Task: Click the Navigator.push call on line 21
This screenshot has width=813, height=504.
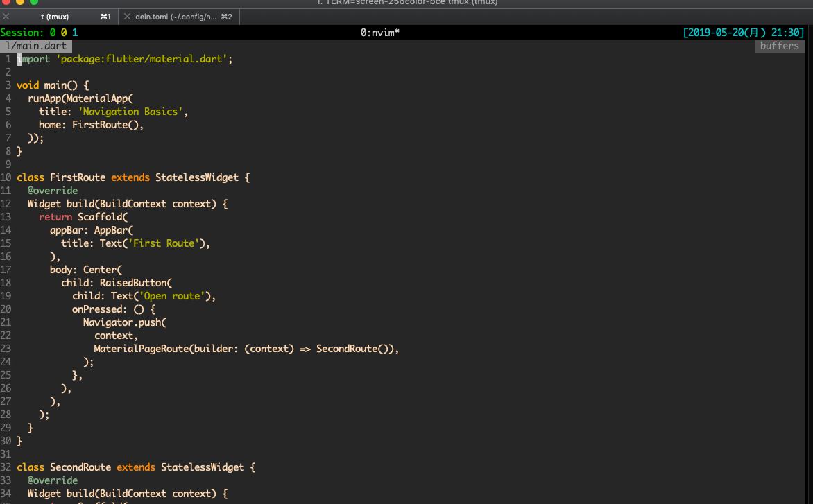Action: coord(124,322)
